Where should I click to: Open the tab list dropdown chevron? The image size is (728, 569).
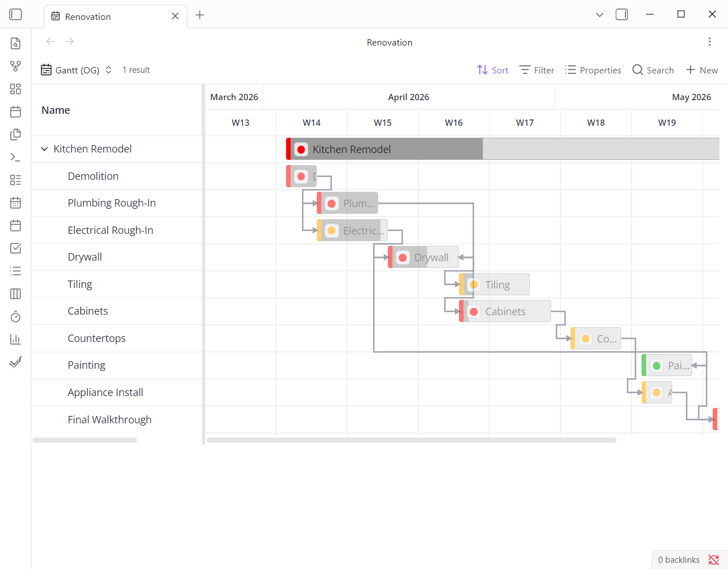599,15
